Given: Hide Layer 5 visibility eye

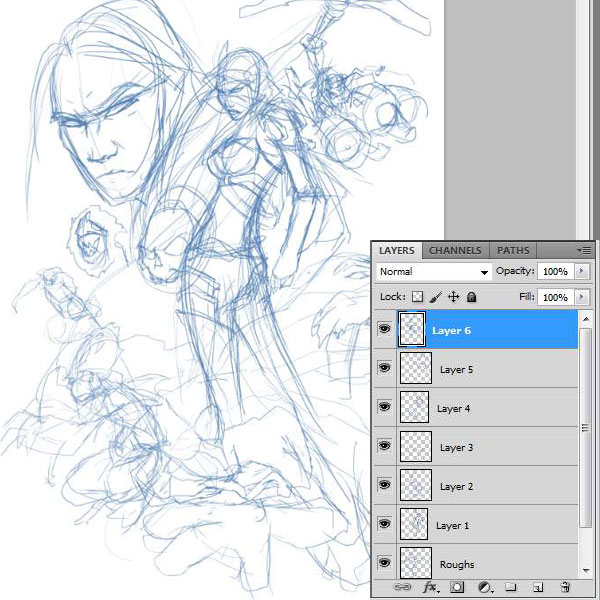Looking at the screenshot, I should tap(384, 368).
